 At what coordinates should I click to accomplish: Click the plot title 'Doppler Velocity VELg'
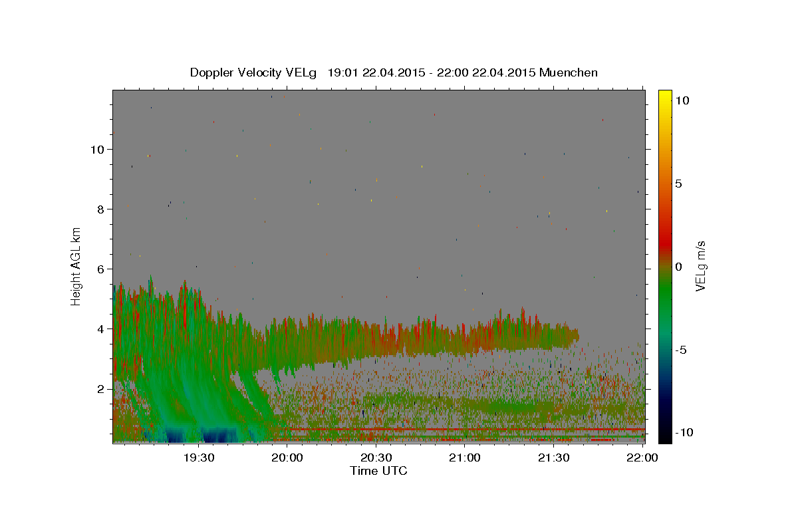coord(255,72)
